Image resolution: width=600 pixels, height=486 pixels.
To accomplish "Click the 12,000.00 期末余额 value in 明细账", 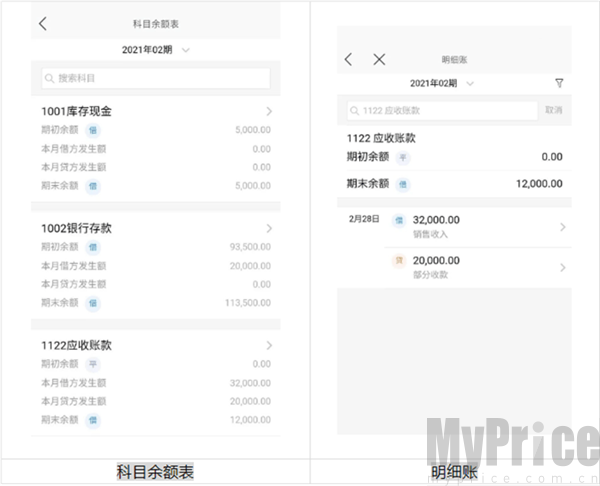I will 539,184.
